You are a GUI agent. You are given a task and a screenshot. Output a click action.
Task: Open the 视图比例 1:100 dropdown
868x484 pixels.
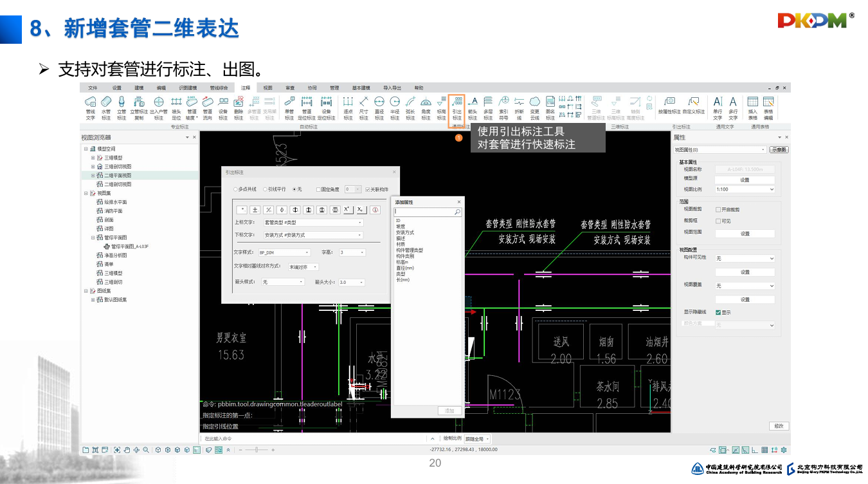772,190
